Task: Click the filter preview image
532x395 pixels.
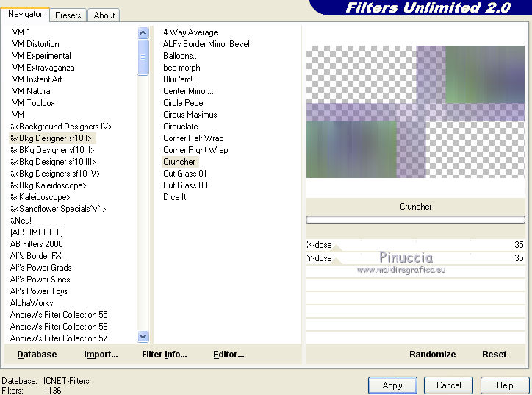Action: click(415, 112)
